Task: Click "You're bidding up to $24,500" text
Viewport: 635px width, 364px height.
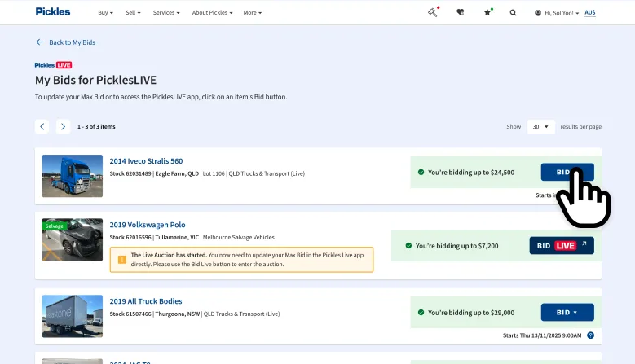Action: (471, 173)
